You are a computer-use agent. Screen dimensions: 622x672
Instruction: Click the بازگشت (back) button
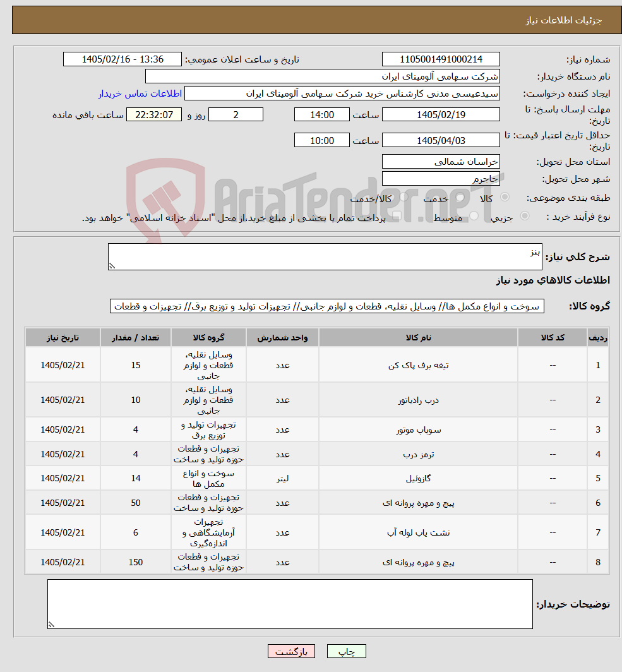coord(291,651)
